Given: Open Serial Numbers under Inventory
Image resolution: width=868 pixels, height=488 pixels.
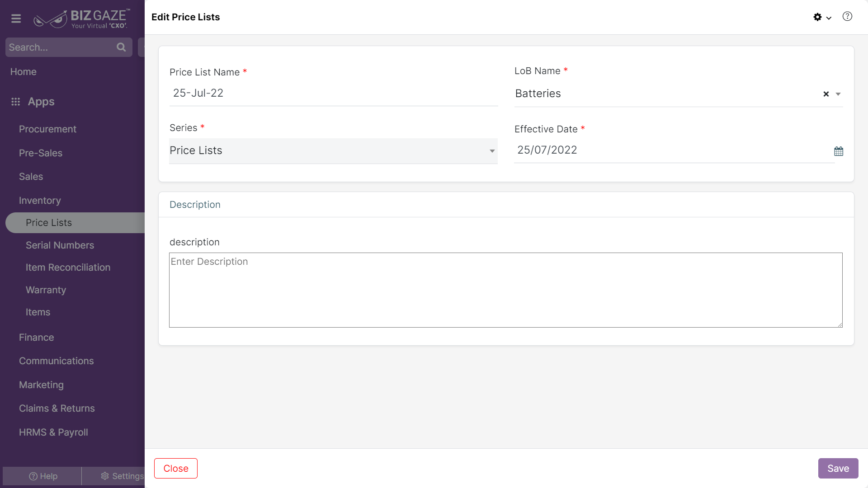Looking at the screenshot, I should (60, 245).
